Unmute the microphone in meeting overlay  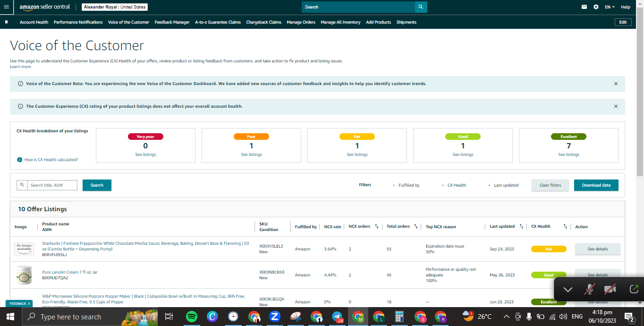click(x=589, y=290)
